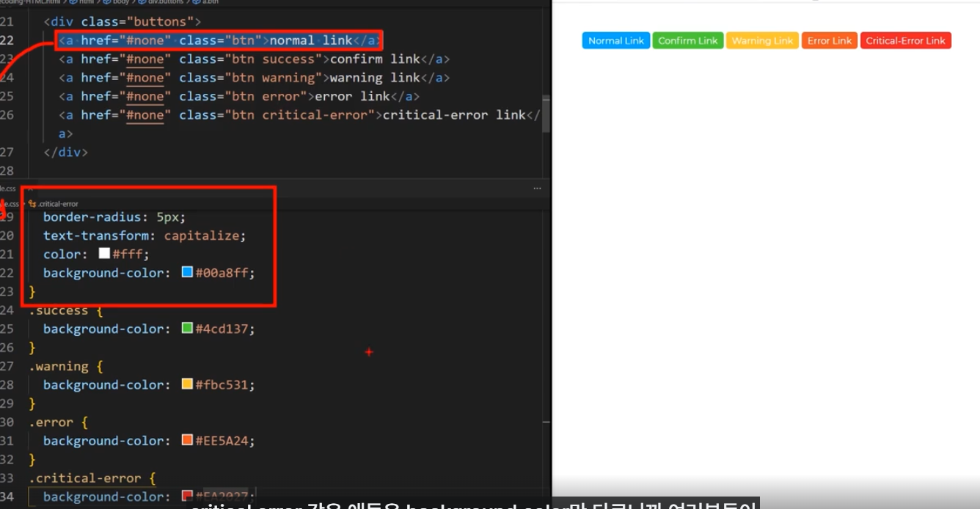Viewport: 980px width, 509px height.
Task: Follow the #none href on error link line
Action: pos(145,96)
